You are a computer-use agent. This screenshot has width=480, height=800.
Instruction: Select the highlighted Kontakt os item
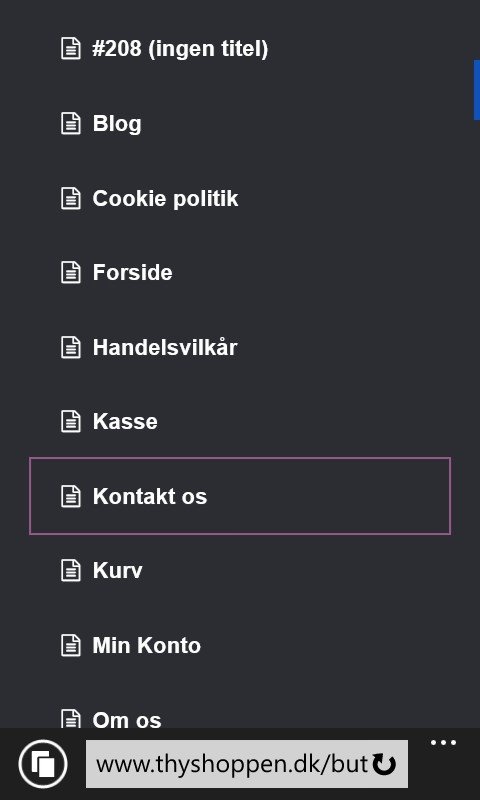[240, 496]
